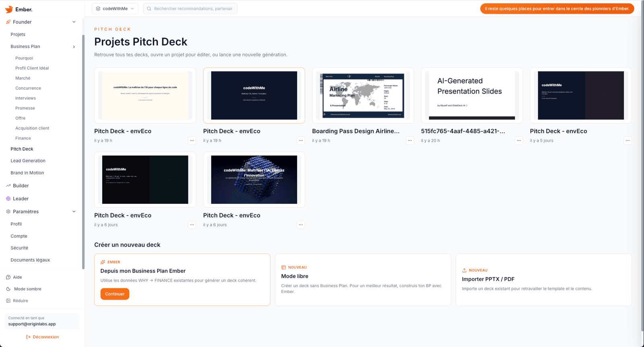
Task: Click the Leader globe icon
Action: (x=8, y=198)
